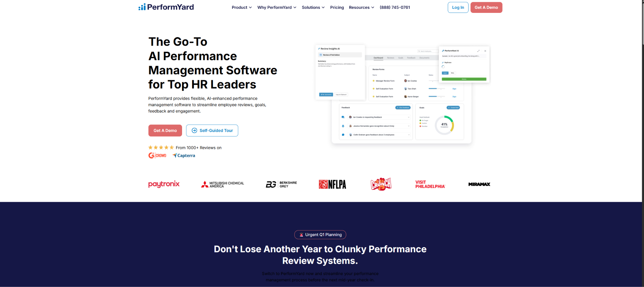
Task: Expand the Solutions navigation menu
Action: 313,8
